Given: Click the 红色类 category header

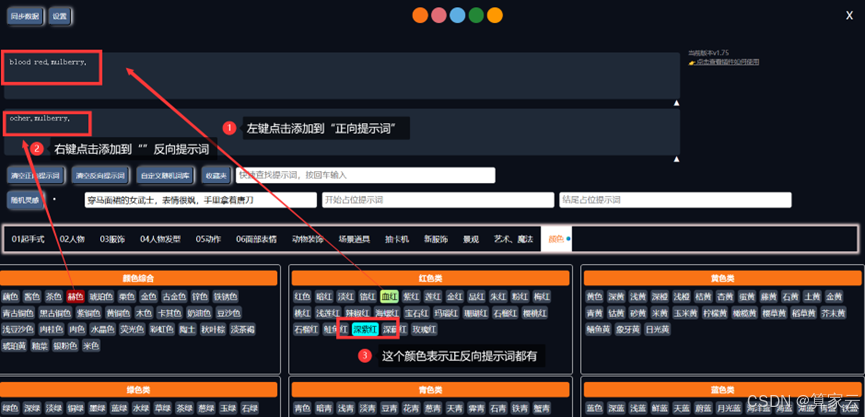Looking at the screenshot, I should click(430, 279).
